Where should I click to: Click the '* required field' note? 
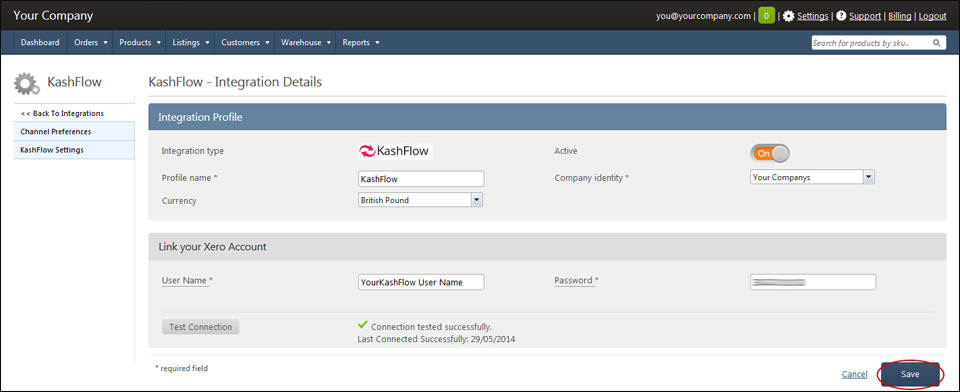[181, 368]
